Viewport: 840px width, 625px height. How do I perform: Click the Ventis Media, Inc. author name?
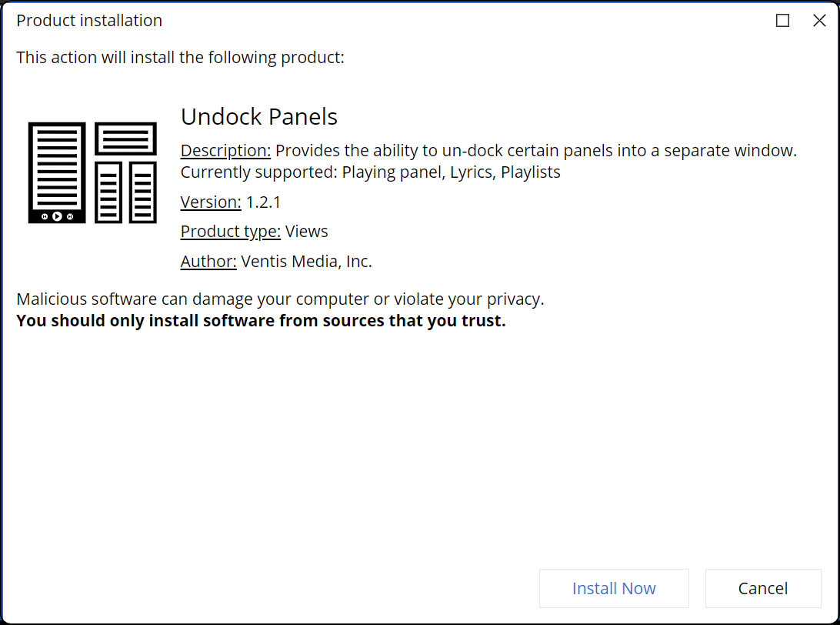(x=306, y=262)
